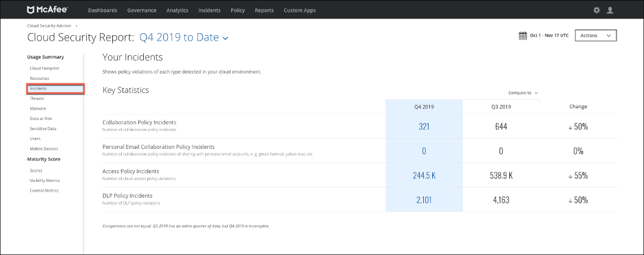Select Data at Risk in the sidebar
644x255 pixels.
pyautogui.click(x=41, y=119)
